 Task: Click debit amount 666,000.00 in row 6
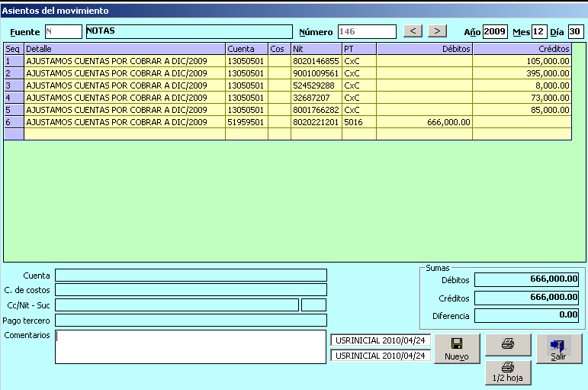[x=425, y=122]
